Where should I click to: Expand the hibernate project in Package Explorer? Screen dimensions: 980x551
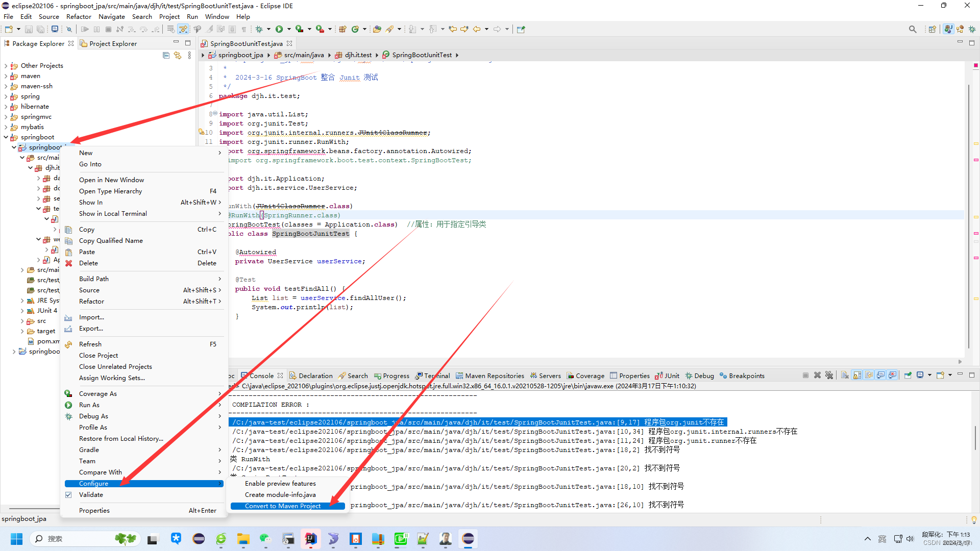[x=6, y=107]
